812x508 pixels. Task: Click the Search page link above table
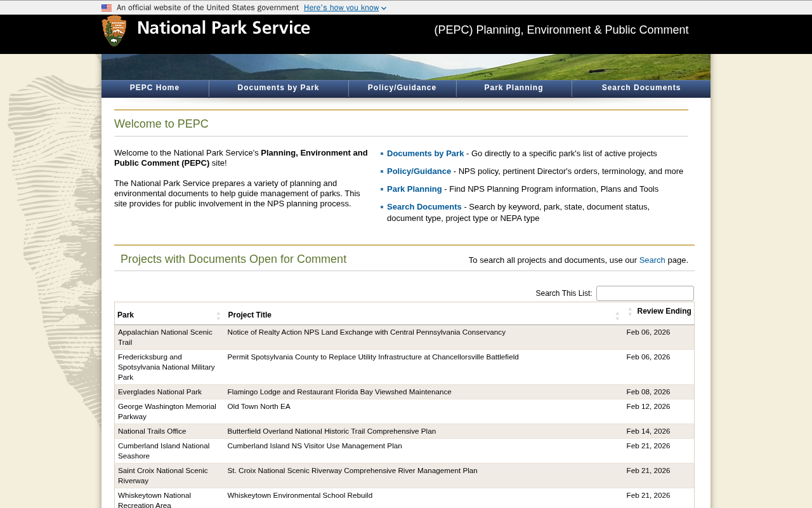652,260
